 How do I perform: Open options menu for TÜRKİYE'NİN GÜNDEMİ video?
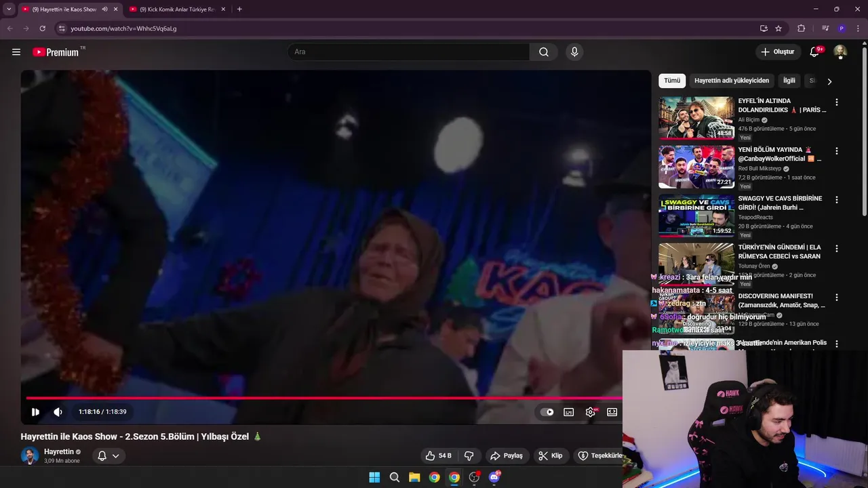[x=836, y=249]
